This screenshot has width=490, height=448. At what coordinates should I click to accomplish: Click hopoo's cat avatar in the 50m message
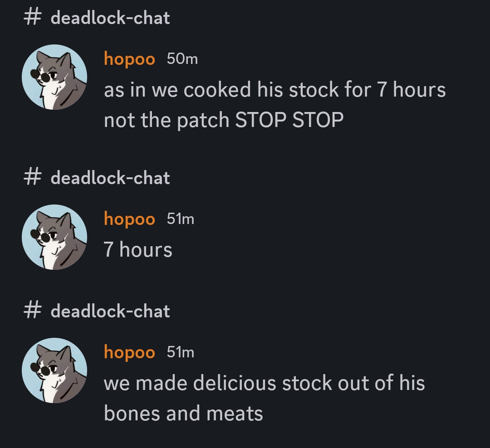(54, 77)
